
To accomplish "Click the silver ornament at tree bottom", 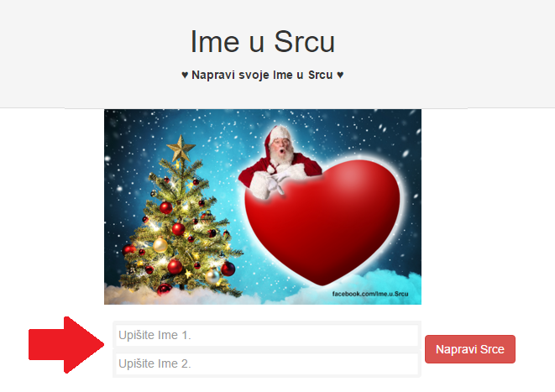I will (x=212, y=276).
